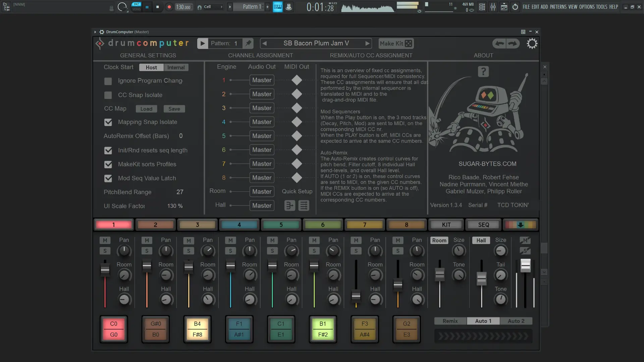Open the mixer icon in top toolbar

[493, 7]
